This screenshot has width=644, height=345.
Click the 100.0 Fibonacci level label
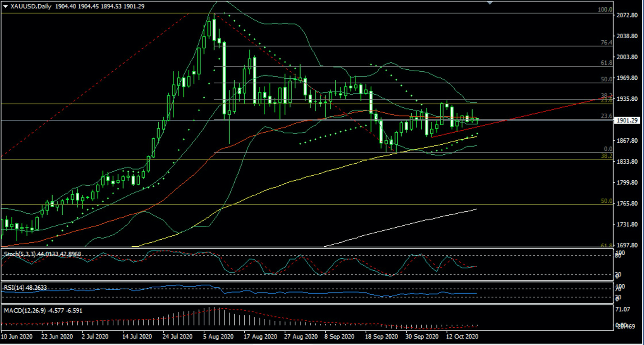click(605, 10)
